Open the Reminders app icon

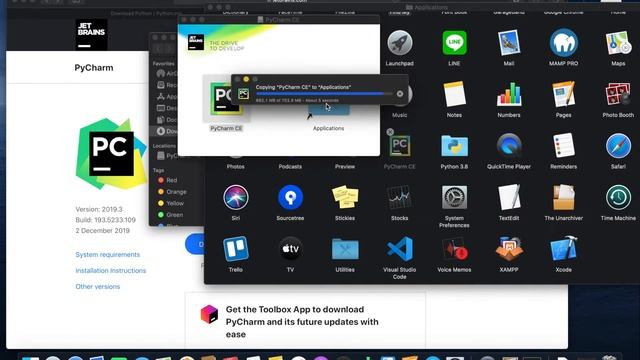click(x=563, y=146)
